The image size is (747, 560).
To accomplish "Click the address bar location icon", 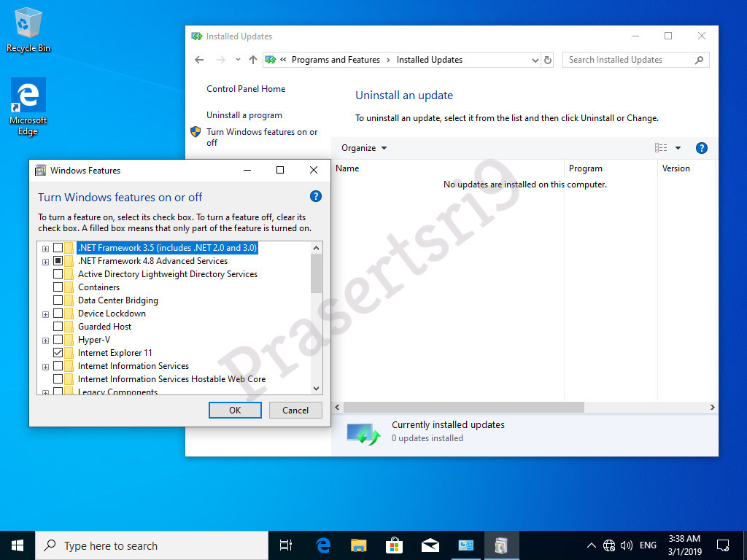I will click(271, 60).
